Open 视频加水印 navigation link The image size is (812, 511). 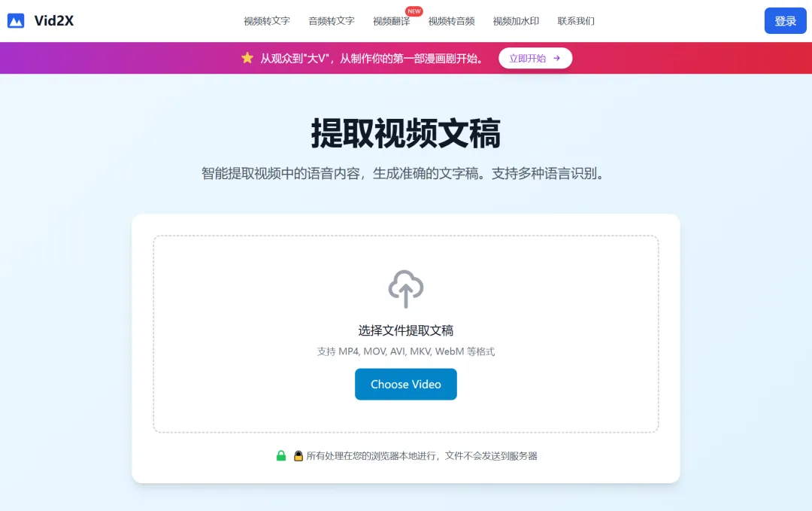[x=516, y=21]
